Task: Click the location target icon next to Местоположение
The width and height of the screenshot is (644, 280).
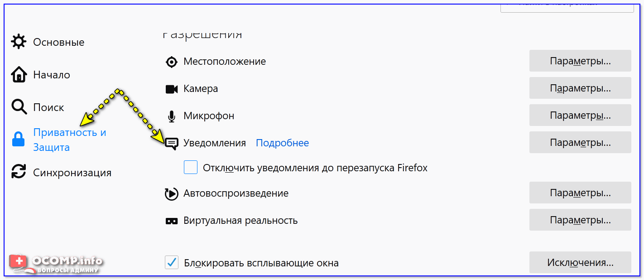Action: (172, 62)
